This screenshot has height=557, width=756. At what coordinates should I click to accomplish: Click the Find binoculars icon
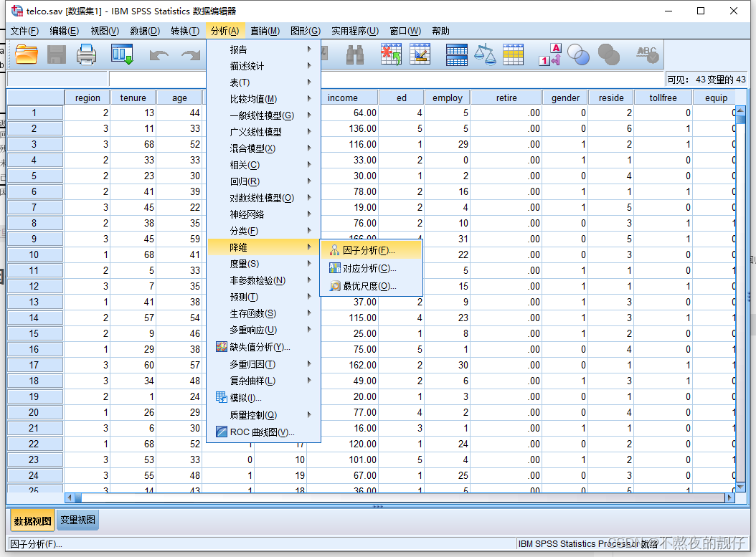point(355,55)
